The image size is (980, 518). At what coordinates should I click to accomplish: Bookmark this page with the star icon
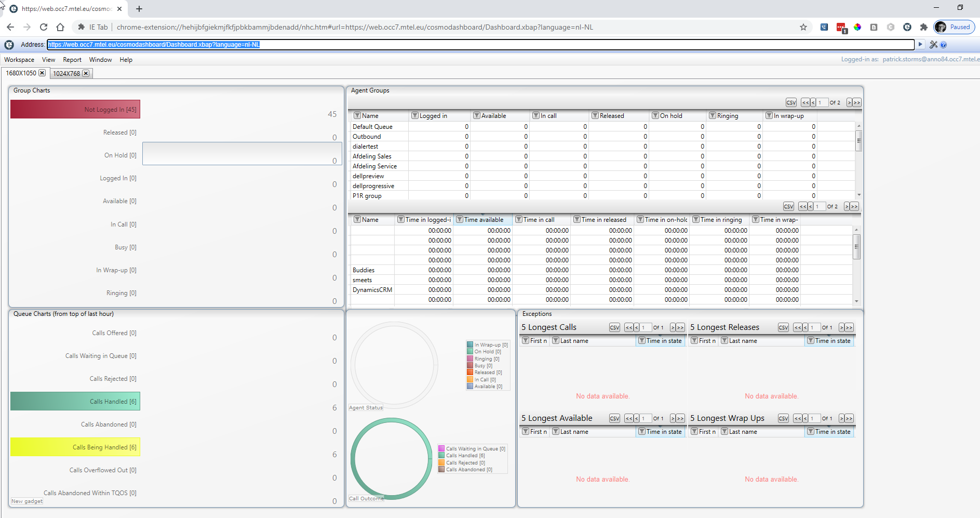pyautogui.click(x=803, y=27)
